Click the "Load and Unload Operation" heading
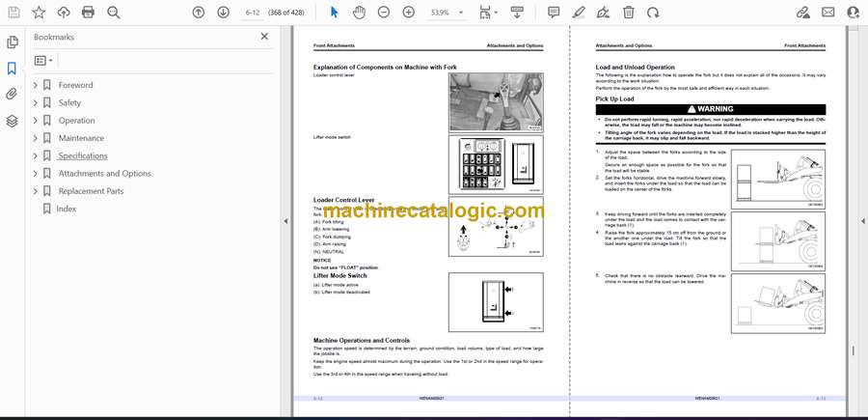Image resolution: width=868 pixels, height=420 pixels. tap(635, 67)
